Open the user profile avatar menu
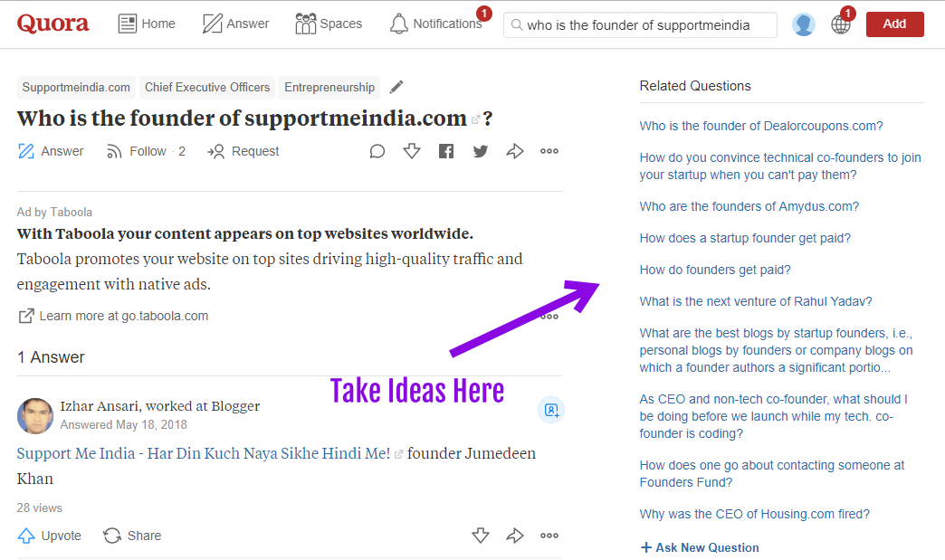Viewport: 945px width, 560px height. click(x=804, y=24)
